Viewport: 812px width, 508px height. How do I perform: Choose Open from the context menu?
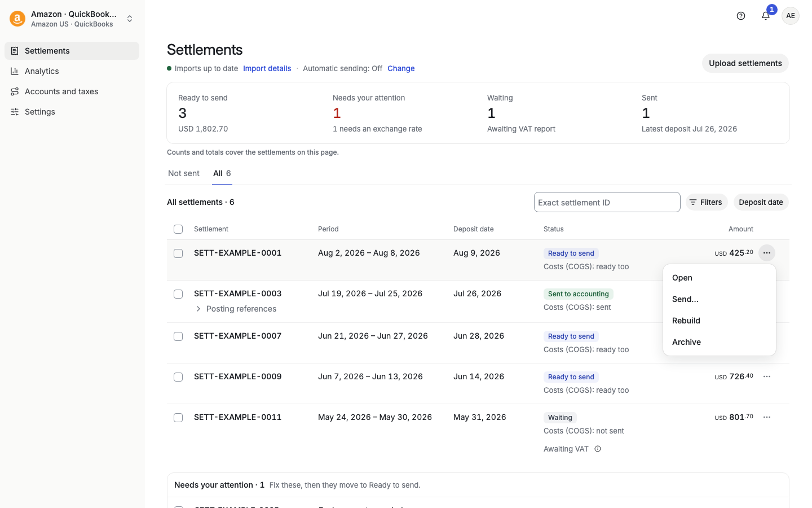720,278
